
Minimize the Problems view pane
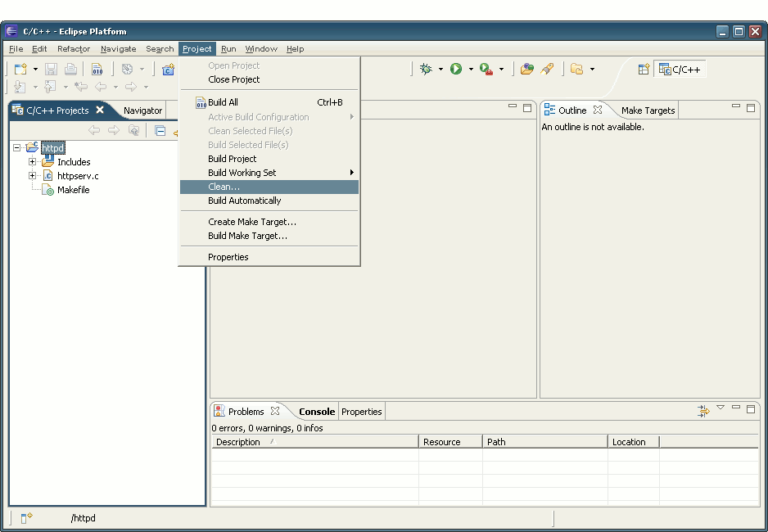click(x=736, y=408)
